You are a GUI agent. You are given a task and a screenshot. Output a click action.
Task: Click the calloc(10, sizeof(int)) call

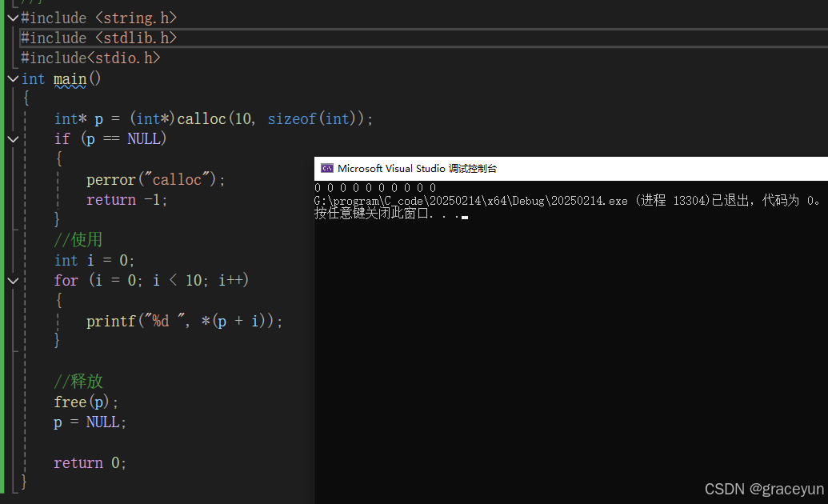tap(270, 119)
